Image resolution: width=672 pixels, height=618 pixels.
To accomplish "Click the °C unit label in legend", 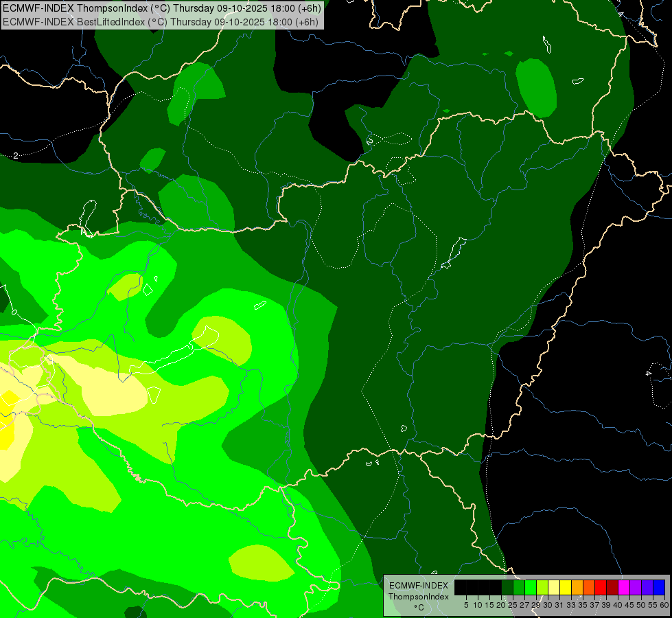I will pos(418,607).
